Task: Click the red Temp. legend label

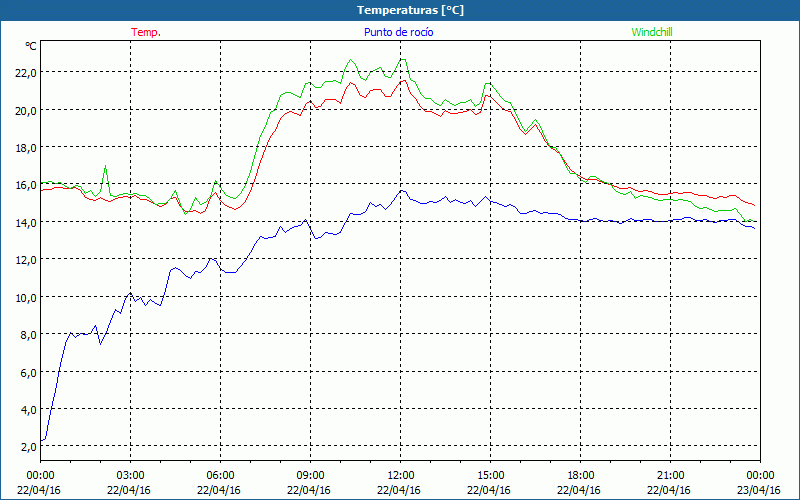Action: (x=146, y=32)
